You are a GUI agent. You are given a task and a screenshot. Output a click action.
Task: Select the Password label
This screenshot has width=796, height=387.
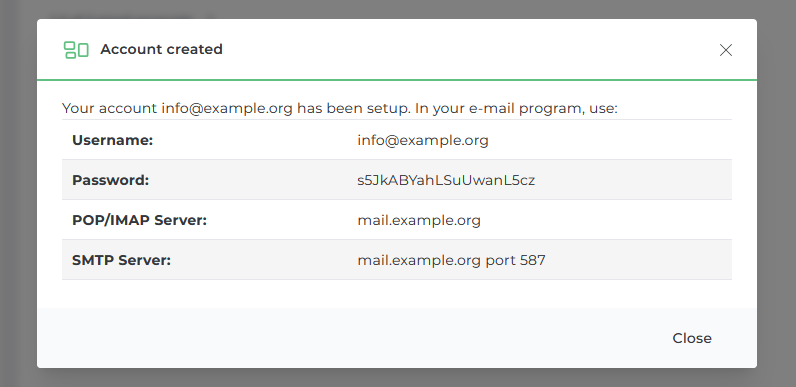111,180
